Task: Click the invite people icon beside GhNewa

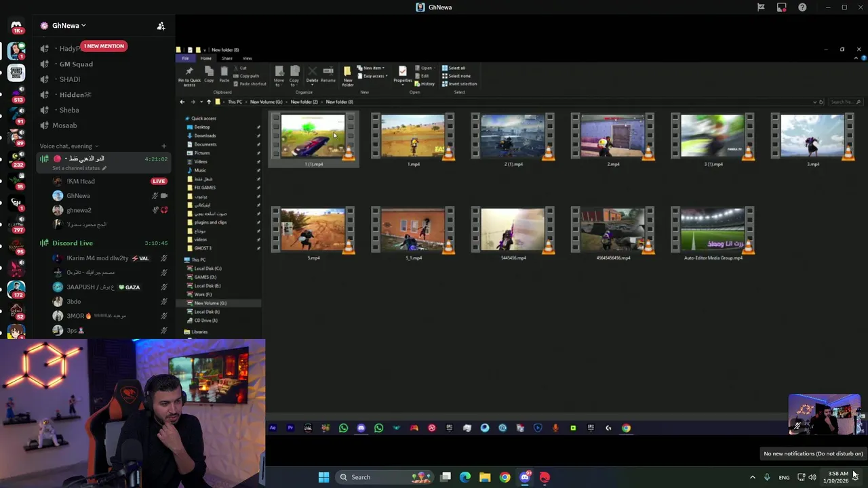Action: coord(161,26)
